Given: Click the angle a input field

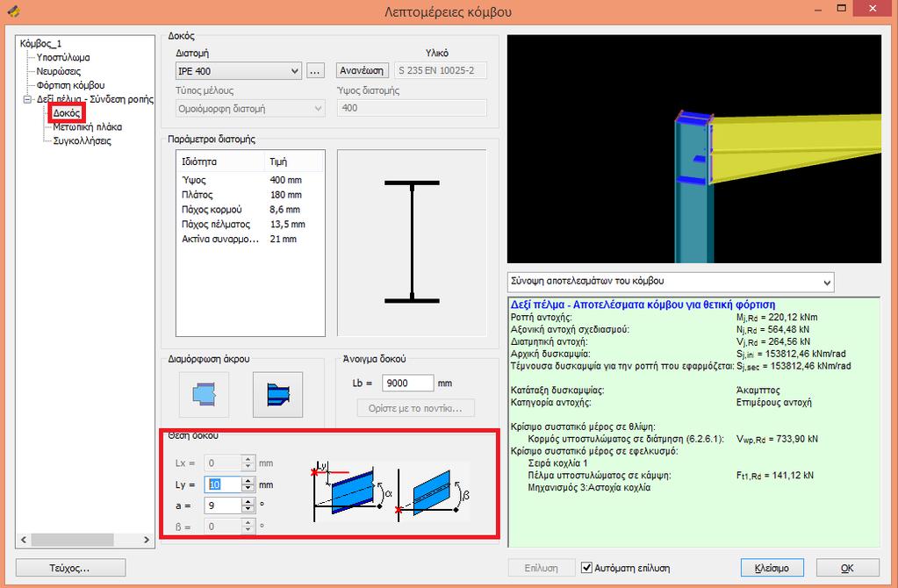Looking at the screenshot, I should (x=223, y=506).
